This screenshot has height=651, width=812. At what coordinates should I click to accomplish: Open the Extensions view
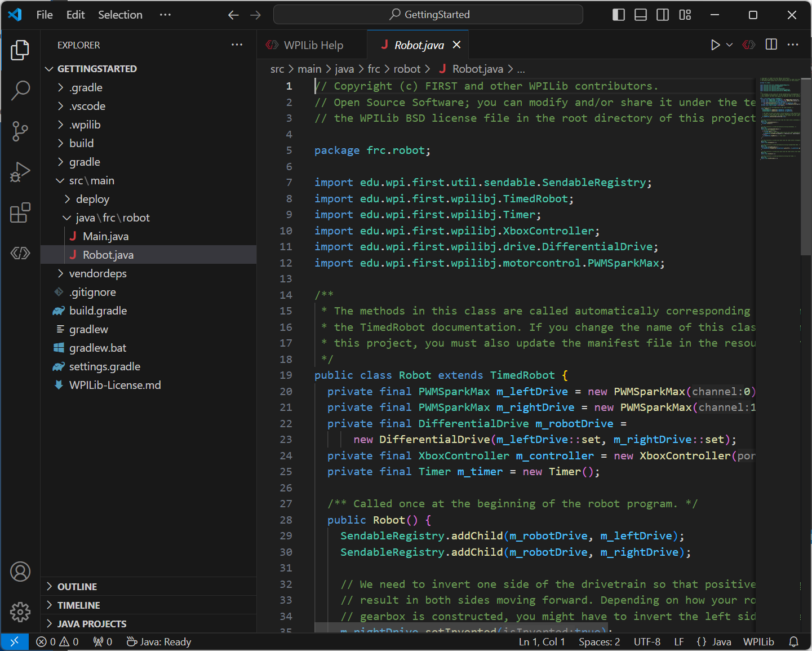(20, 212)
